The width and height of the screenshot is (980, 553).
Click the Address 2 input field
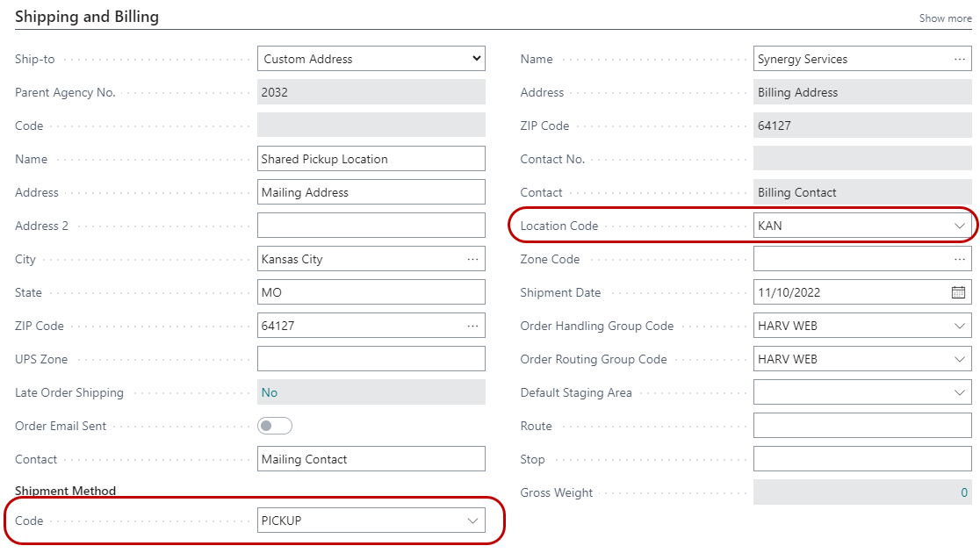point(371,226)
